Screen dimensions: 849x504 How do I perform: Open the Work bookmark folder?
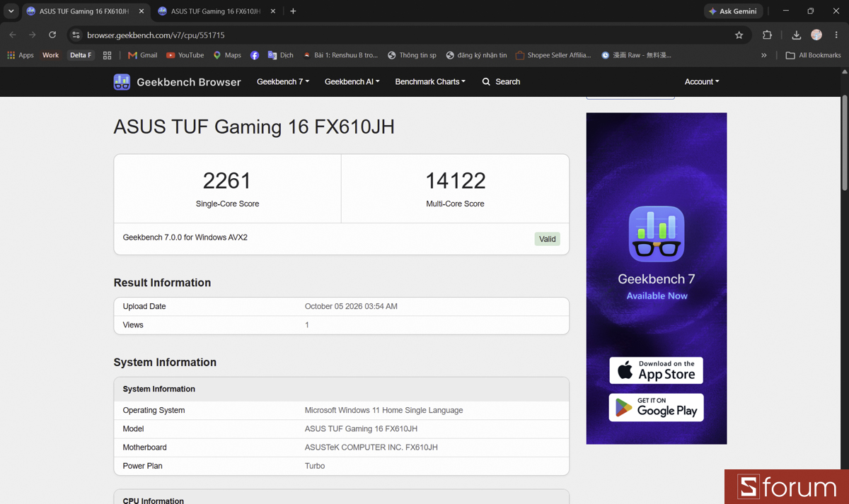[x=50, y=55]
